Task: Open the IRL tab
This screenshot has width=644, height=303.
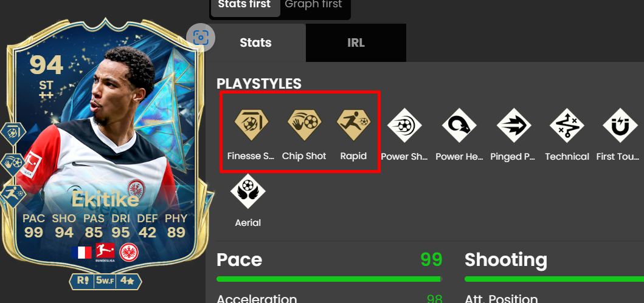Action: [356, 43]
